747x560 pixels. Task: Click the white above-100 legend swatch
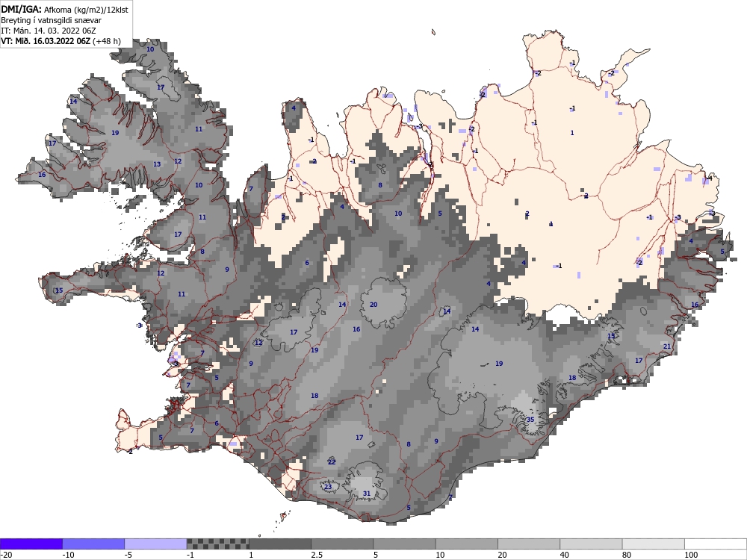click(x=716, y=544)
